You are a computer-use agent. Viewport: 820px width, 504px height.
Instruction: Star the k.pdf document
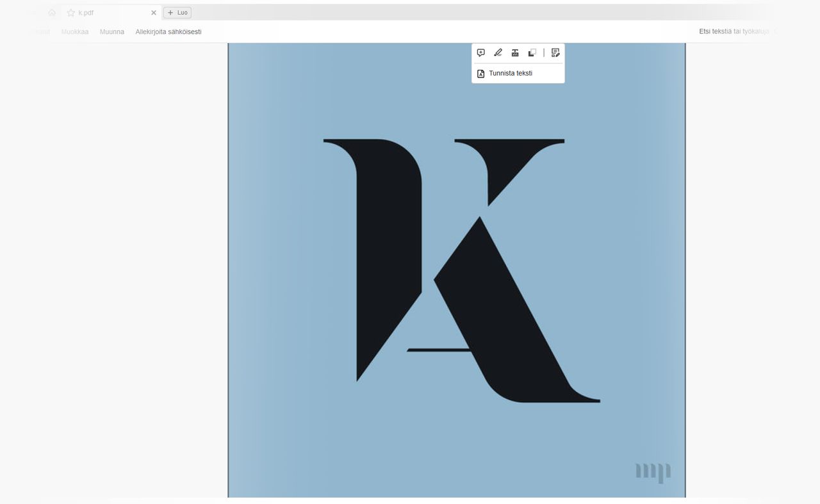[71, 13]
